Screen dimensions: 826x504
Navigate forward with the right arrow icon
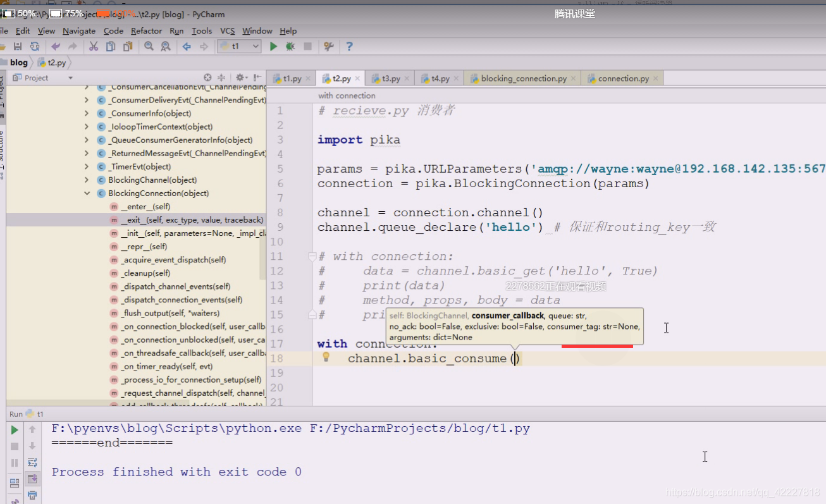point(204,46)
